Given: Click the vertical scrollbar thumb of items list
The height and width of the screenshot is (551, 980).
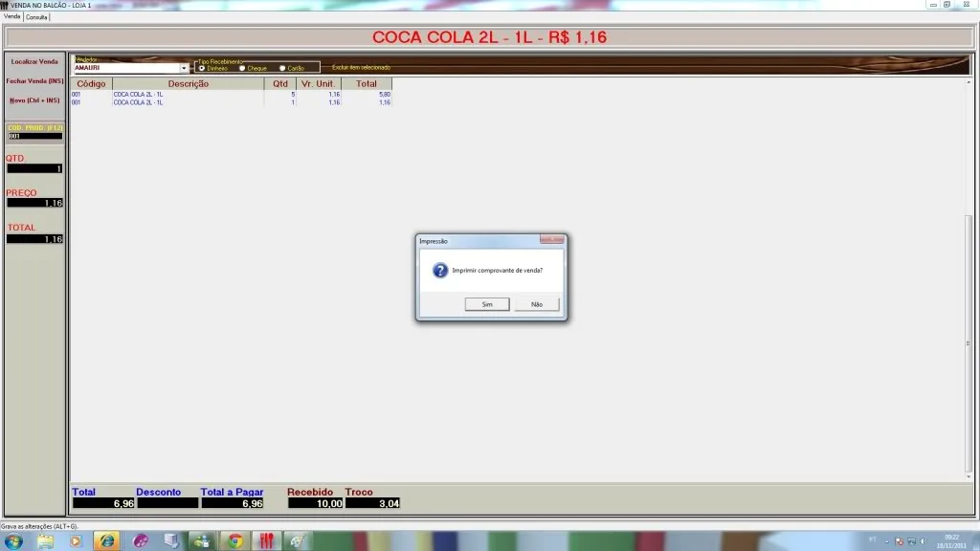Looking at the screenshot, I should tap(969, 343).
